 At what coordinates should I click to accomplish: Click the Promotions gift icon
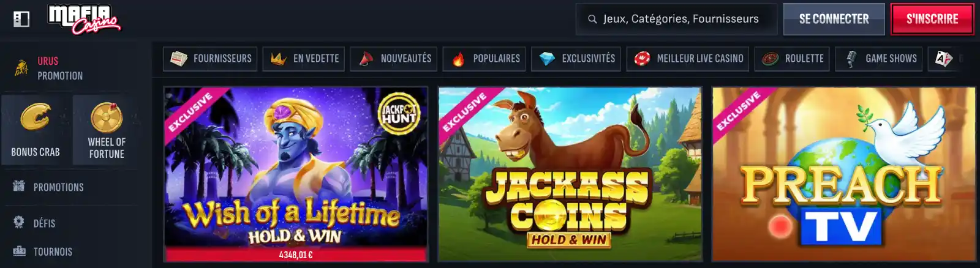pyautogui.click(x=19, y=186)
